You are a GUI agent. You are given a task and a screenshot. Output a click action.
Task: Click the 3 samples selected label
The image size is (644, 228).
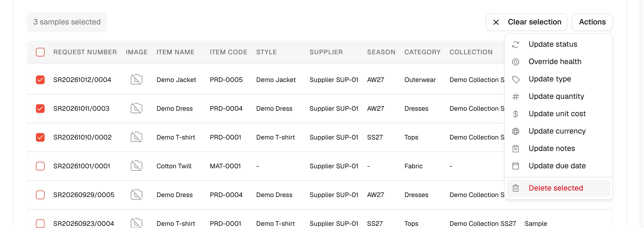(67, 22)
